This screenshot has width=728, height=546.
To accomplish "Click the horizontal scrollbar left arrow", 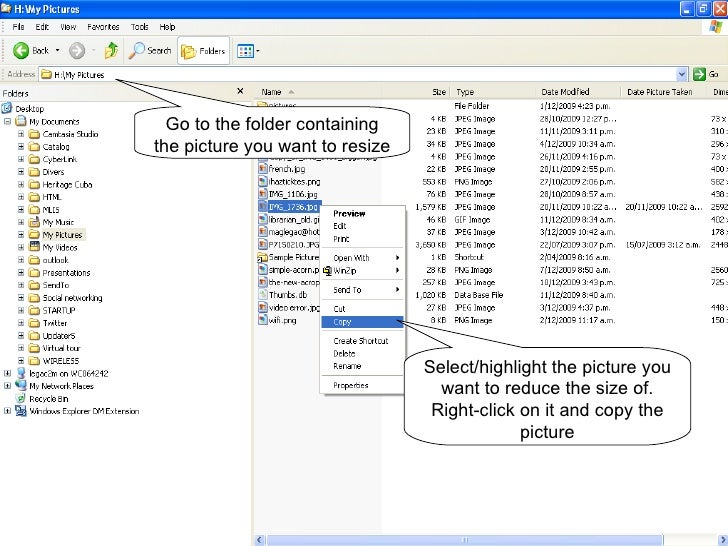I will (x=259, y=540).
